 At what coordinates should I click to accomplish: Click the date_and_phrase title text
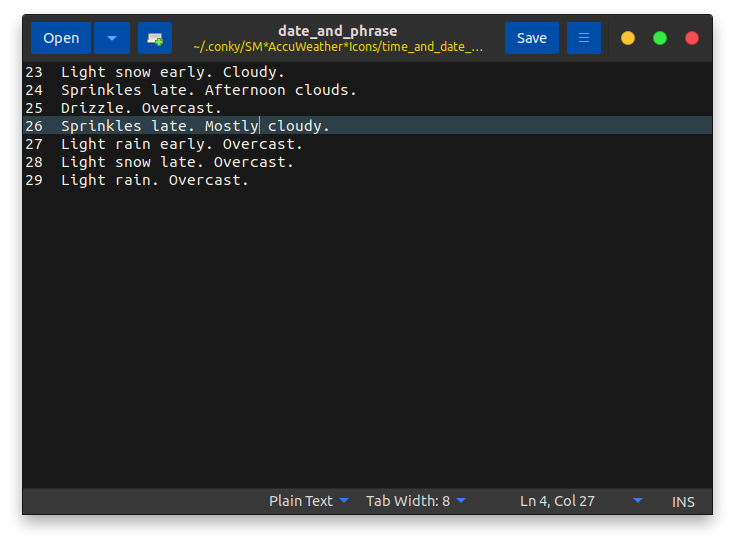pos(338,31)
